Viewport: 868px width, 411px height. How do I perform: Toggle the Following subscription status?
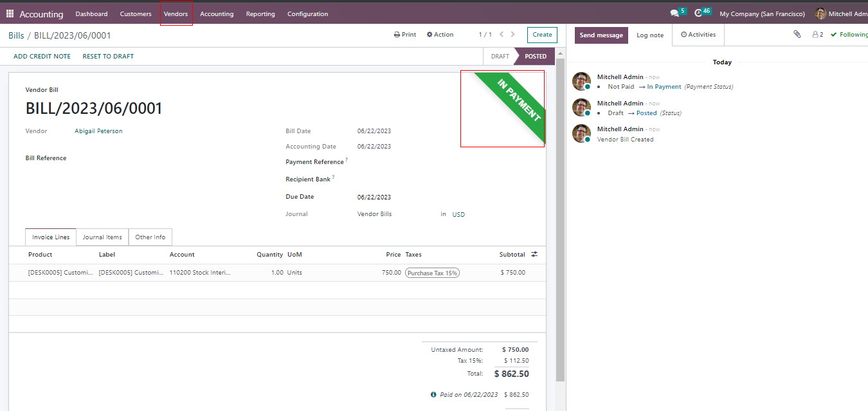[849, 35]
